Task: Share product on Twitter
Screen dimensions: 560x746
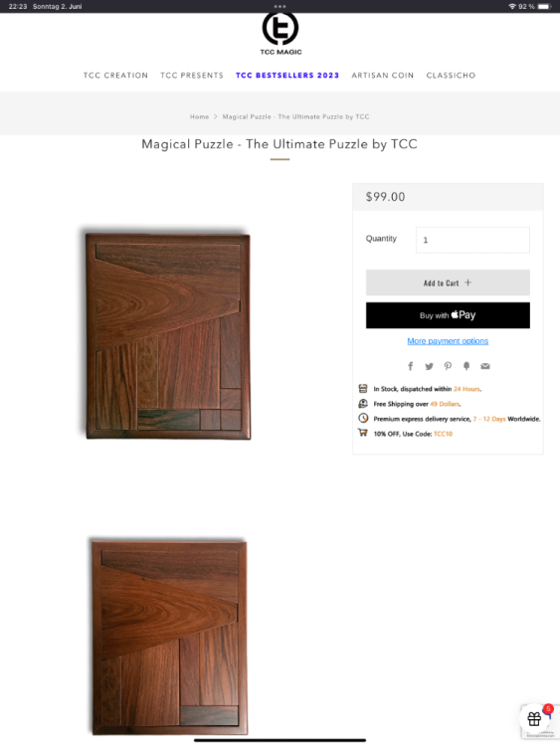Action: click(429, 366)
